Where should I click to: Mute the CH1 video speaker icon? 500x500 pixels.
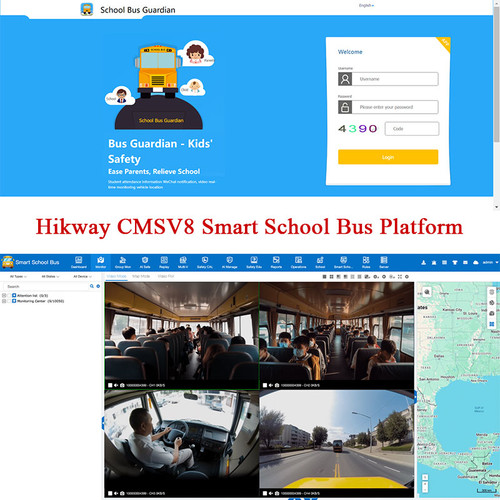click(x=116, y=385)
